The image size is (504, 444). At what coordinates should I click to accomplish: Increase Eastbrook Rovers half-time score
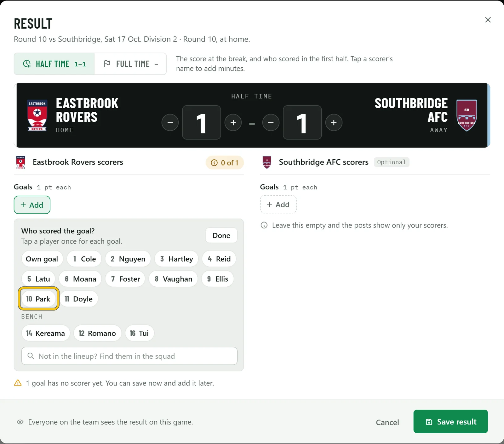[233, 122]
